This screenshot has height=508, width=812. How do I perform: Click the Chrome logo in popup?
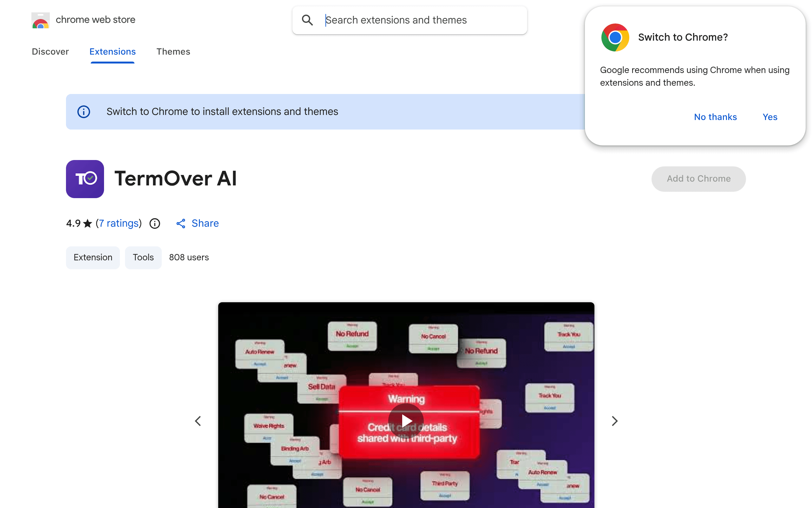tap(615, 37)
